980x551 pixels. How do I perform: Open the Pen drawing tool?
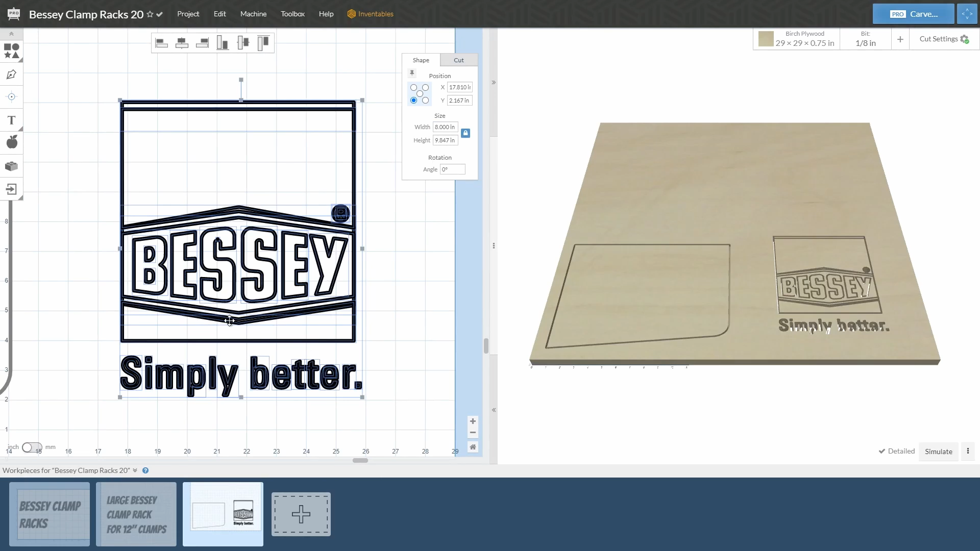coord(11,74)
